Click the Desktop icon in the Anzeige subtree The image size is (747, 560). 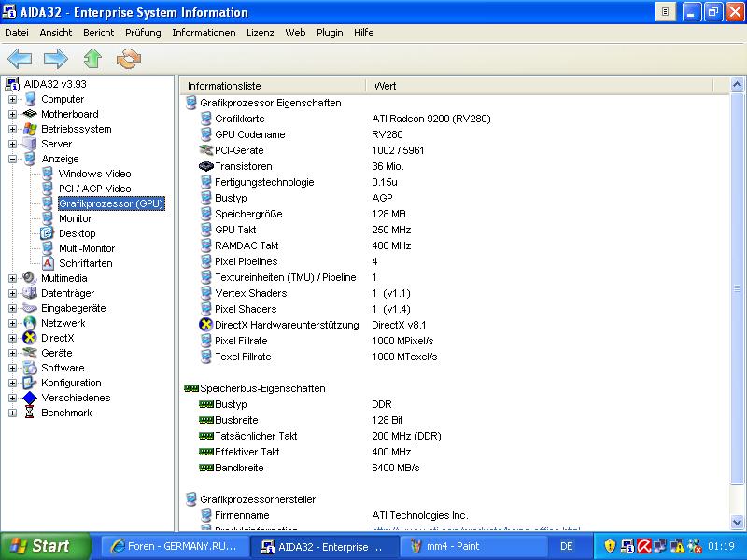(48, 233)
